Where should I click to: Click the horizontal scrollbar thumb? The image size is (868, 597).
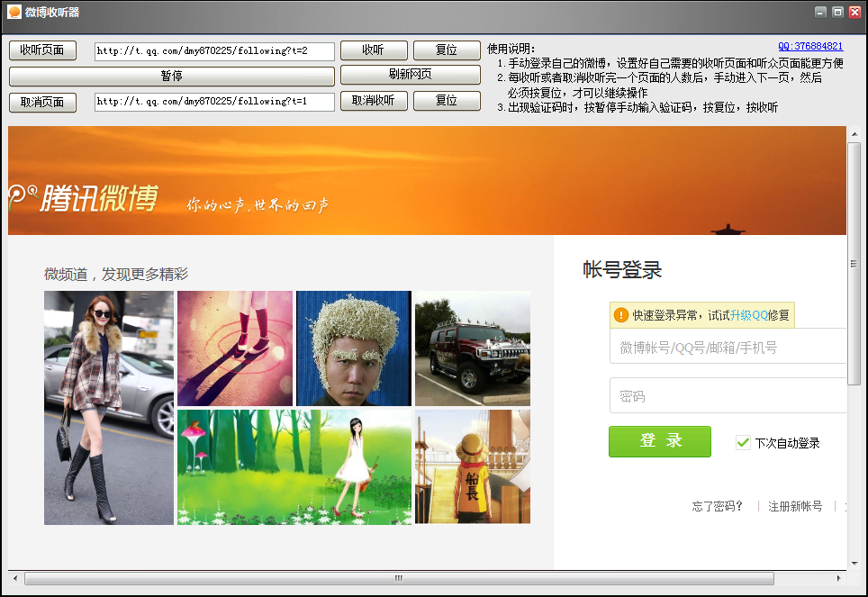(x=399, y=578)
